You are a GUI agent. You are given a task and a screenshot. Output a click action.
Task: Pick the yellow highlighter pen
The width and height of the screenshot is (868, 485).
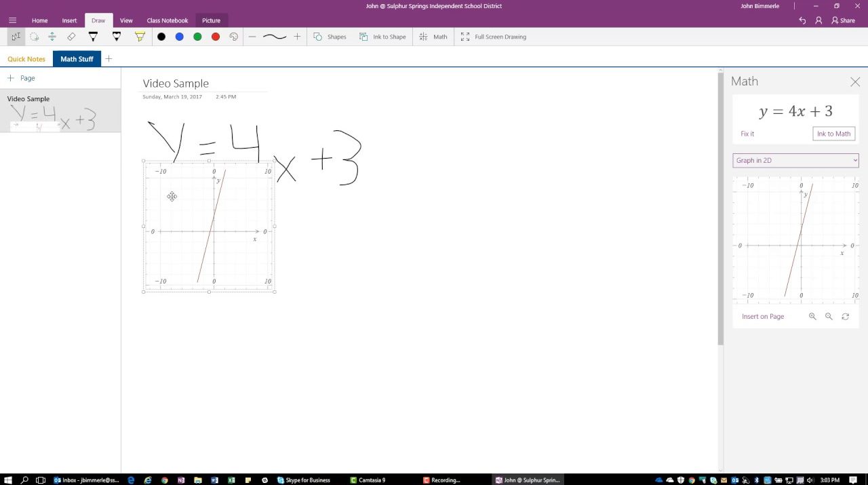(140, 37)
